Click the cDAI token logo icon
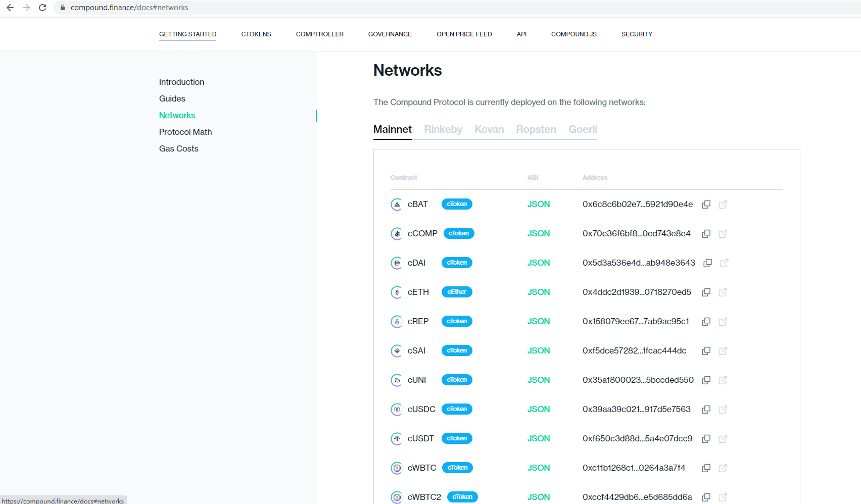Viewport: 861px width, 504px height. [x=397, y=263]
